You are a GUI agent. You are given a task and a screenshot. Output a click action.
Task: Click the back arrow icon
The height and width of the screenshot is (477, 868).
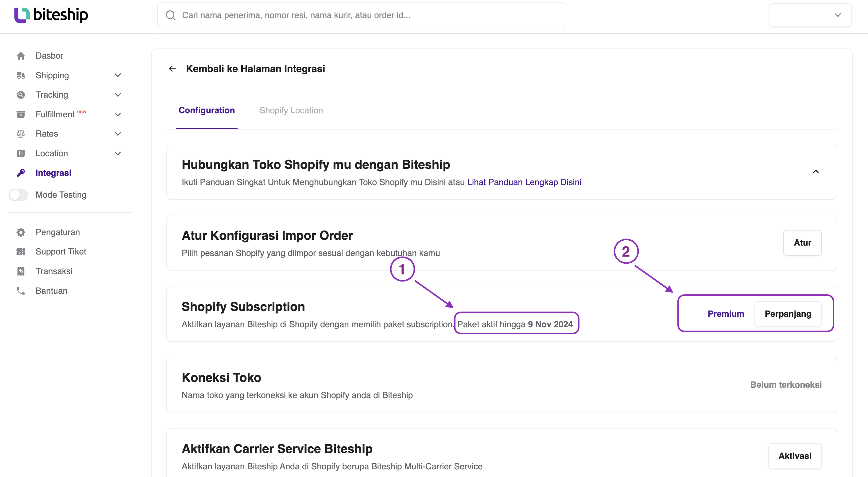[x=172, y=69]
